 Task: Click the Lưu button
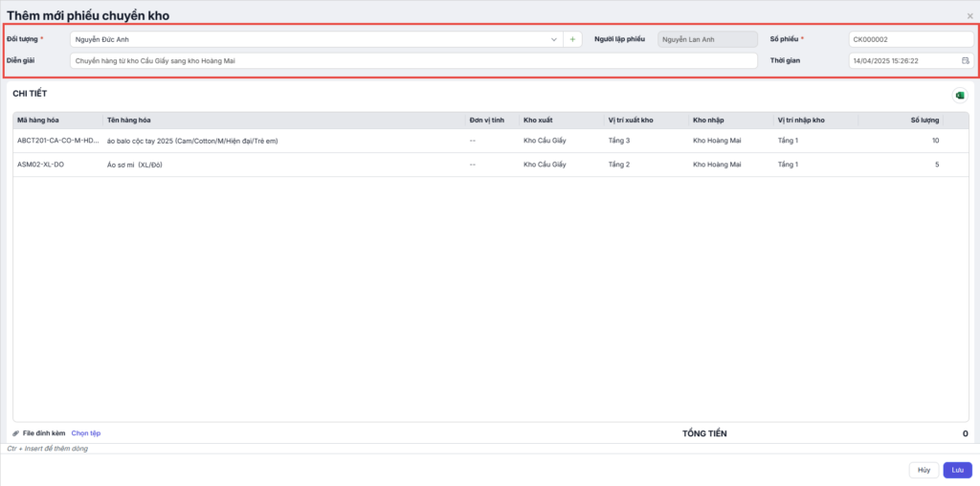[x=957, y=470]
